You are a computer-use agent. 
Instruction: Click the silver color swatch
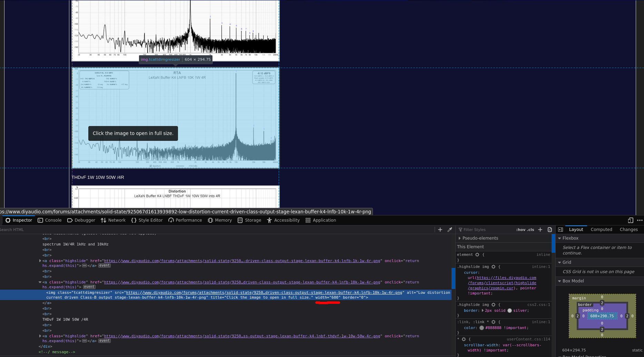pos(509,310)
